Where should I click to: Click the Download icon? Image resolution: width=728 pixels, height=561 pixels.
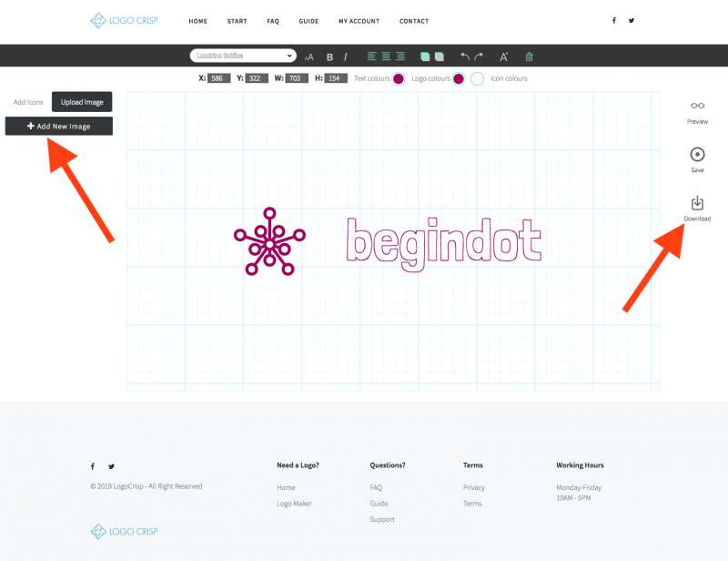point(697,203)
